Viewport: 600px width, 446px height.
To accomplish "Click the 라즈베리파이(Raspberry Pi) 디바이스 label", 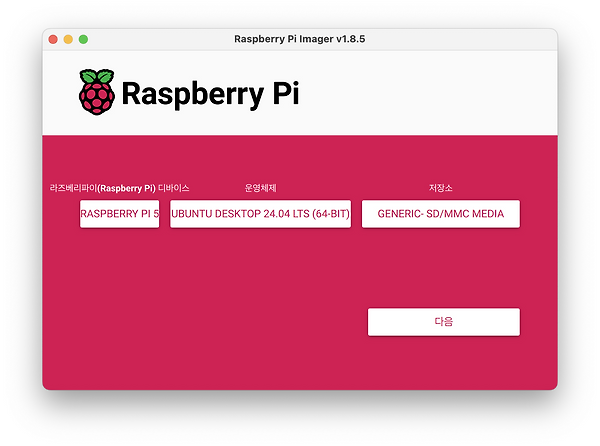I will [x=120, y=187].
